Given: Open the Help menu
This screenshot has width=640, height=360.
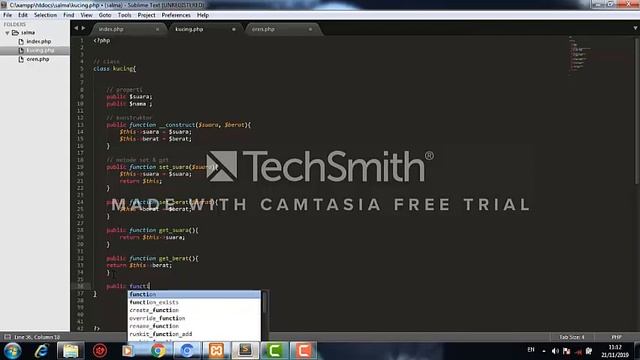Looking at the screenshot, I should 203,15.
